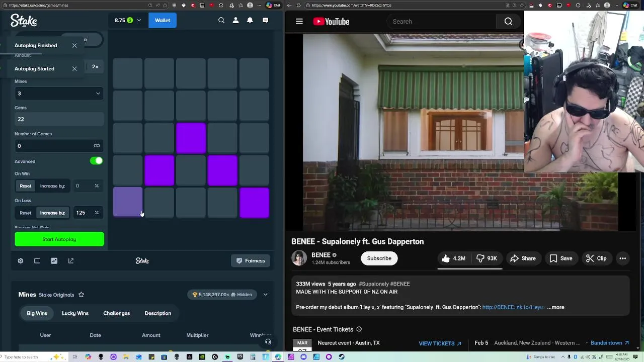Image resolution: width=644 pixels, height=362 pixels.
Task: Open the Bandsintown link
Action: (x=610, y=343)
